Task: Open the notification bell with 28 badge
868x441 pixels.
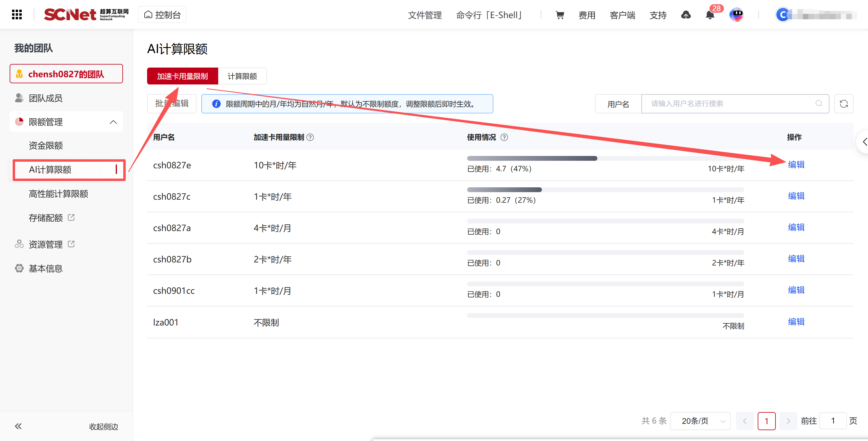Action: pyautogui.click(x=710, y=15)
